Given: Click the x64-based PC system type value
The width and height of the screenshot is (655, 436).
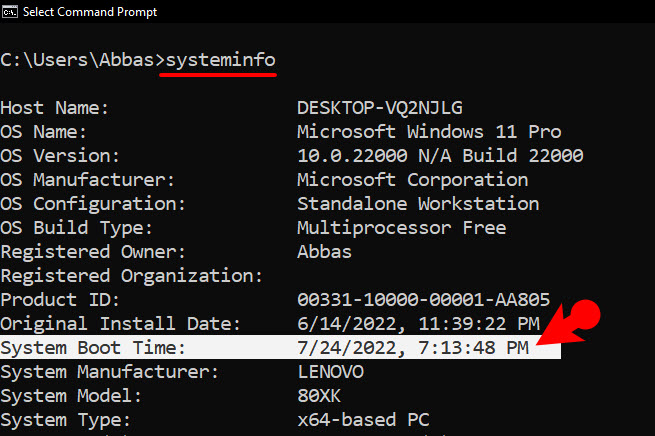Looking at the screenshot, I should 363,420.
